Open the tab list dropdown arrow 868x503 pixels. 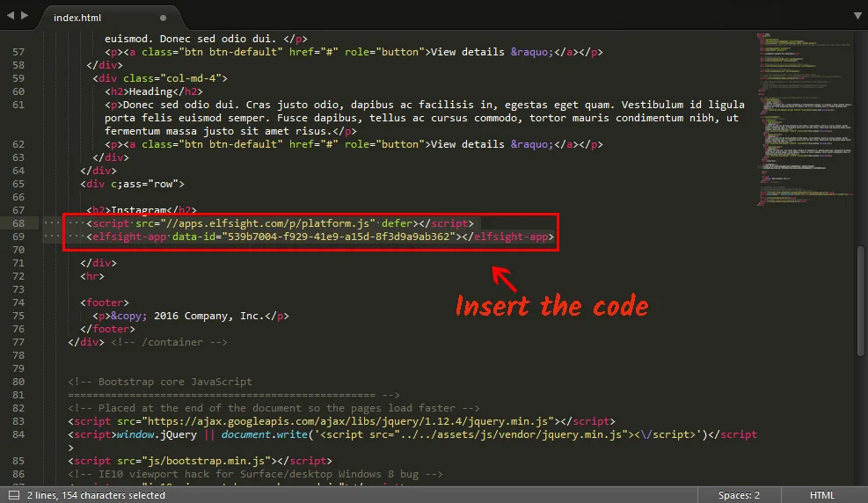(857, 16)
